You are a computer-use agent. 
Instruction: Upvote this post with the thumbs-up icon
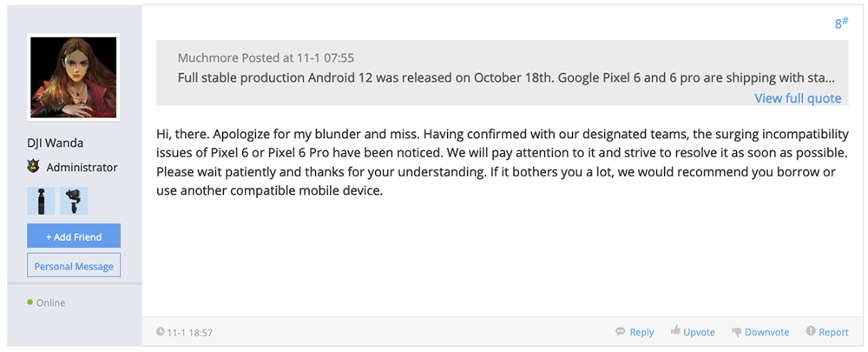pyautogui.click(x=675, y=332)
